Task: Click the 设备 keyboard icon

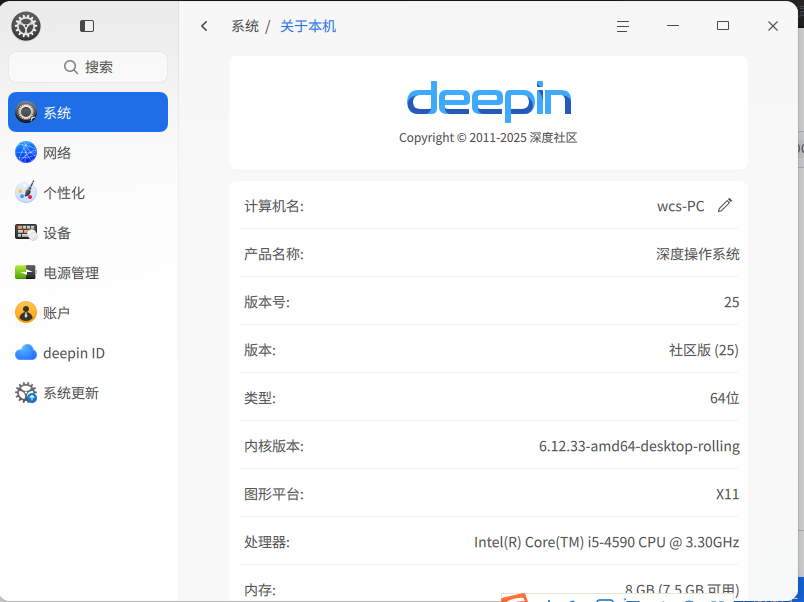Action: pyautogui.click(x=26, y=232)
